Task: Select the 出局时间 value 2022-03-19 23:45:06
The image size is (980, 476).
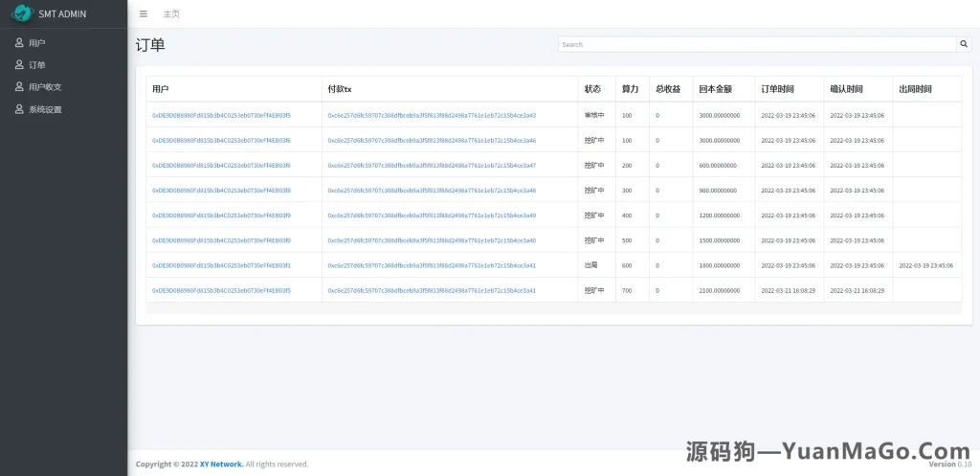Action: pyautogui.click(x=925, y=265)
